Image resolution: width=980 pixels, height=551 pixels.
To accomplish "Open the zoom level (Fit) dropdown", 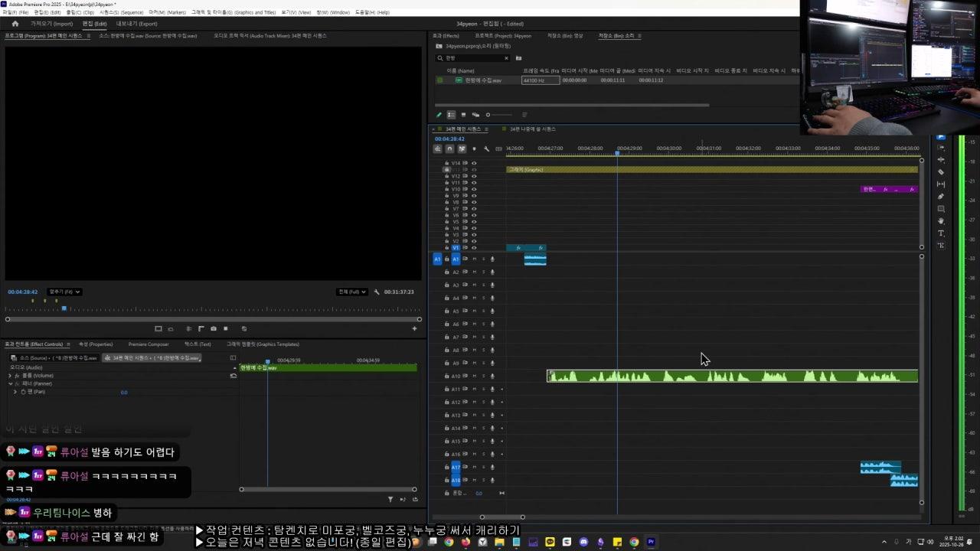I will pos(65,292).
